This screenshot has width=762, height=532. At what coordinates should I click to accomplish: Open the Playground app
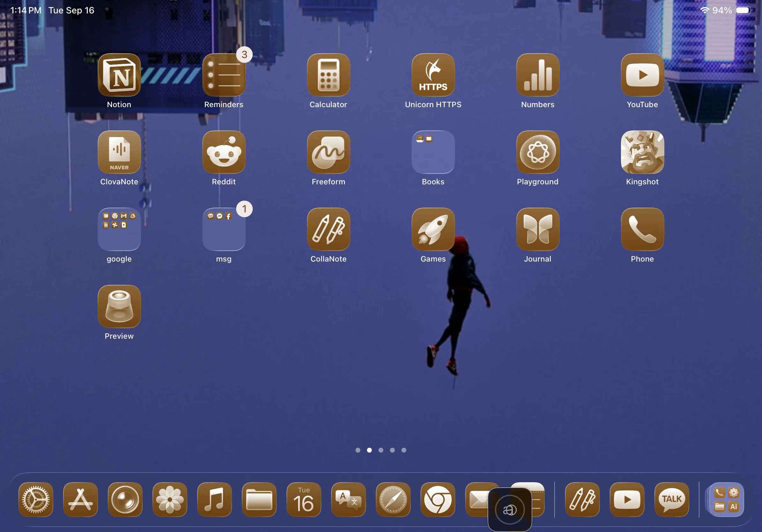(x=538, y=152)
